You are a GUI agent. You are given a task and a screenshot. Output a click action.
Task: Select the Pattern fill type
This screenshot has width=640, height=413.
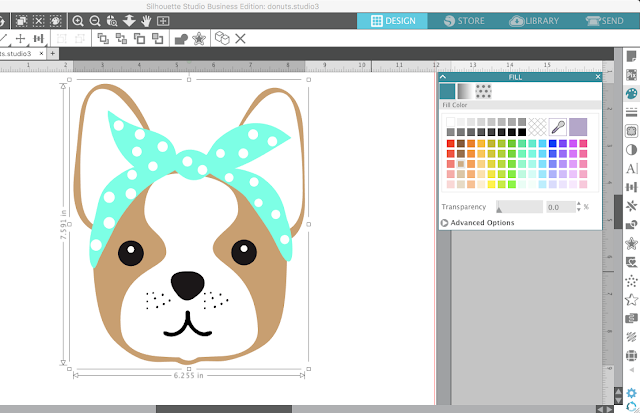tap(484, 91)
